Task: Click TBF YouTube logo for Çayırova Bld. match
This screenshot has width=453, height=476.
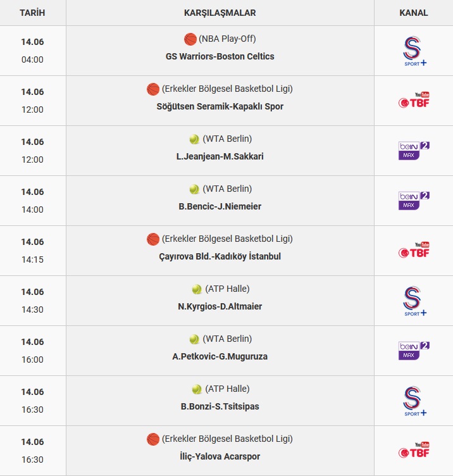Action: point(414,250)
